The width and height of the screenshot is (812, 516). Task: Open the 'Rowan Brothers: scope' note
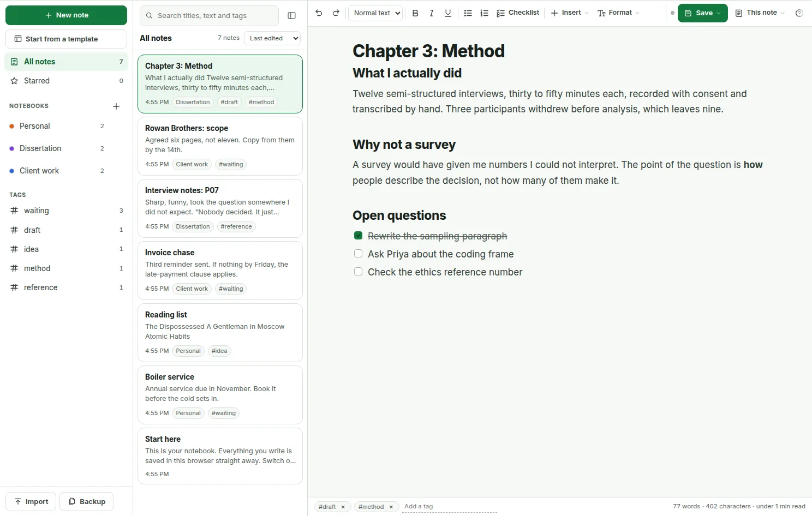coord(220,146)
